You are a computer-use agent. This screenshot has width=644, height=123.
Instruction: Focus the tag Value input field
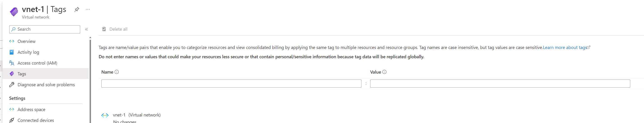pyautogui.click(x=500, y=84)
